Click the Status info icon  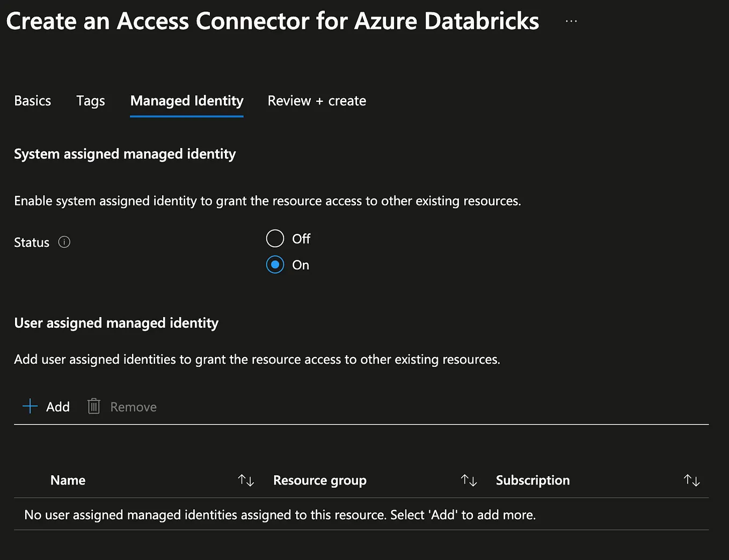(x=64, y=242)
